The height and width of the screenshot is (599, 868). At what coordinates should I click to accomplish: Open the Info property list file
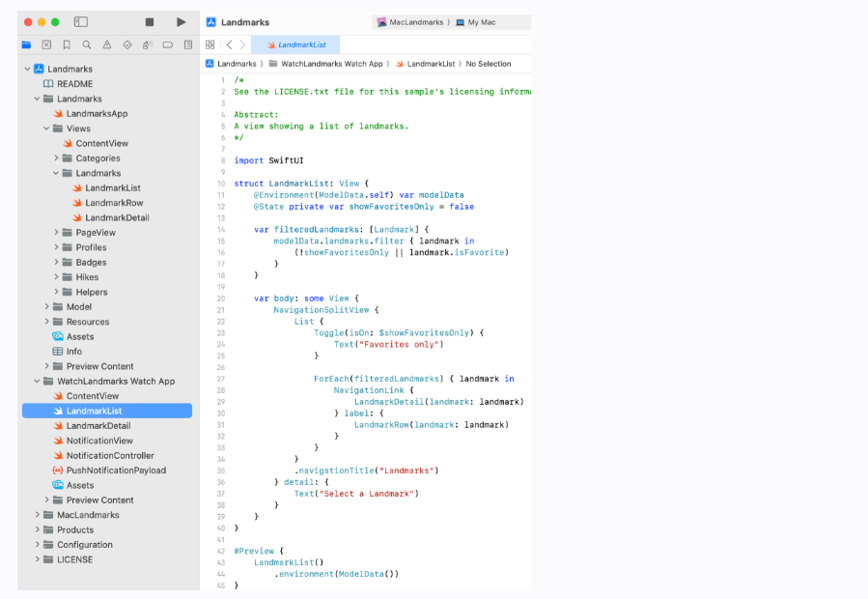pyautogui.click(x=67, y=352)
